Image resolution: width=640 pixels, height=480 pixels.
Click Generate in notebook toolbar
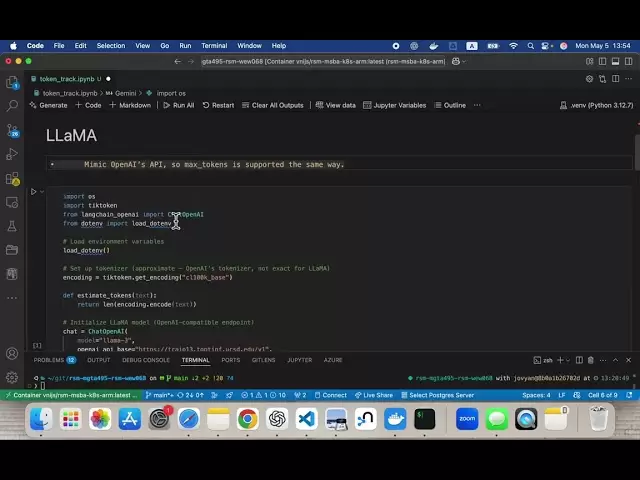click(49, 105)
